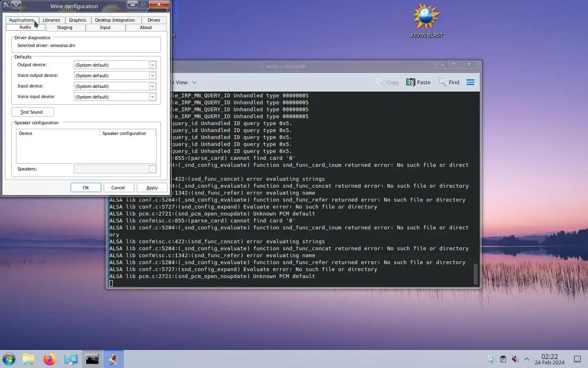Click the Speaker configuration column header

point(128,133)
